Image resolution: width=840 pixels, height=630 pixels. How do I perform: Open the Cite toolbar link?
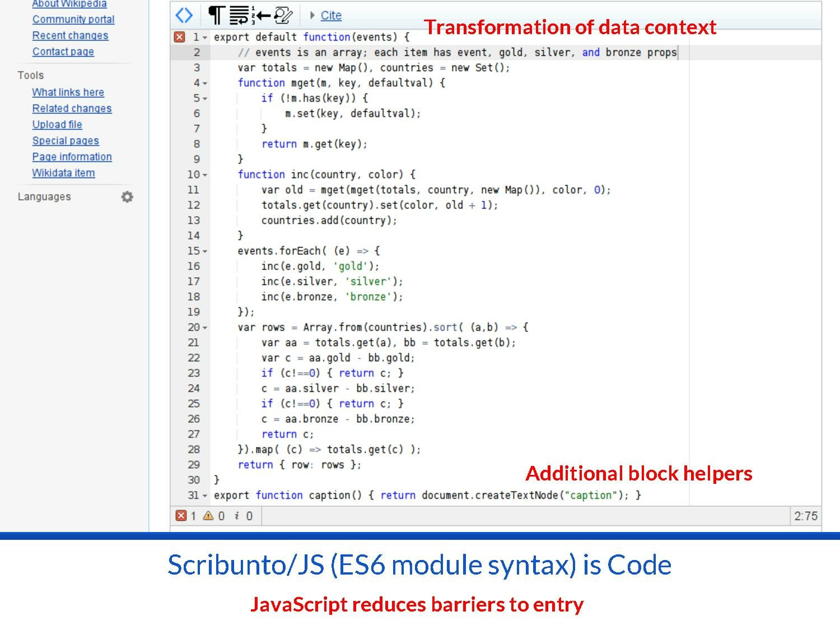pos(331,16)
